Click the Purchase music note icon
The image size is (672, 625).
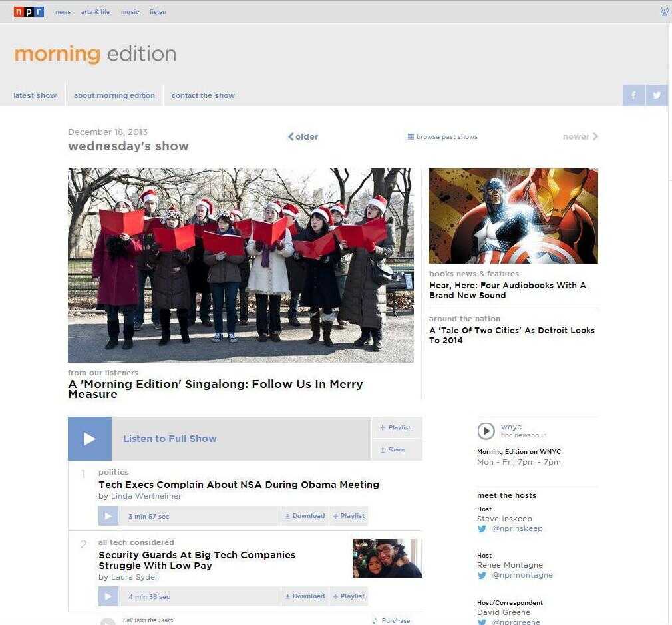click(374, 620)
